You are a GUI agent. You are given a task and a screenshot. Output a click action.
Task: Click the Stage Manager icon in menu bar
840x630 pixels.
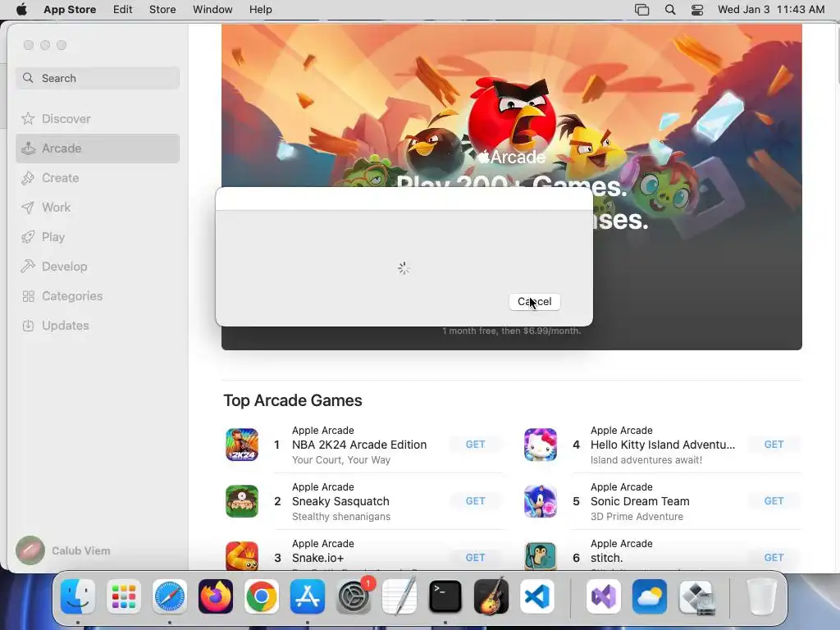(x=641, y=10)
